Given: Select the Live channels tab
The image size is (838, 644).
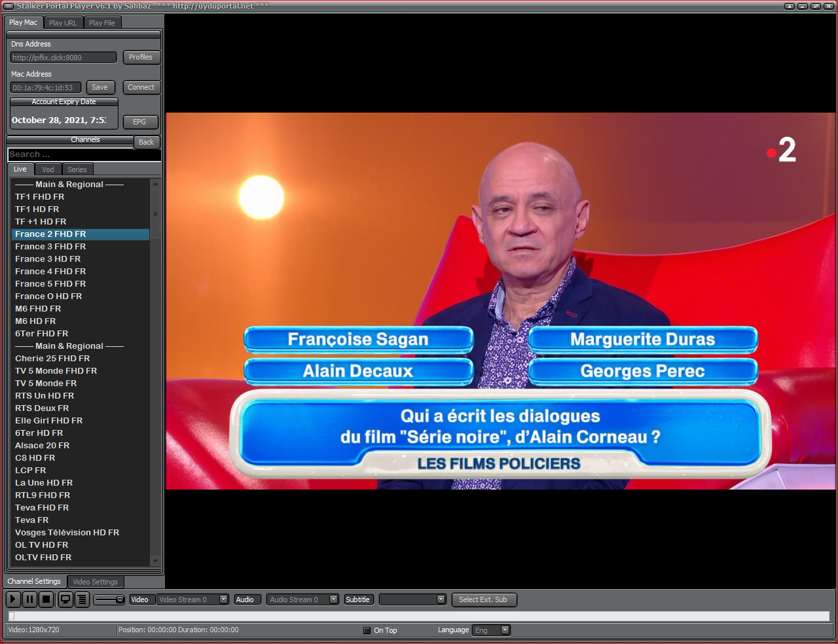Looking at the screenshot, I should coord(20,169).
